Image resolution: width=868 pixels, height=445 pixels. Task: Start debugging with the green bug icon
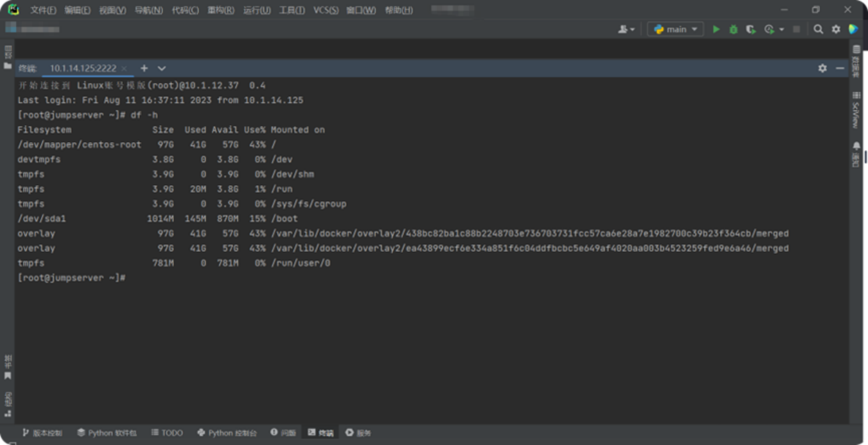(733, 29)
